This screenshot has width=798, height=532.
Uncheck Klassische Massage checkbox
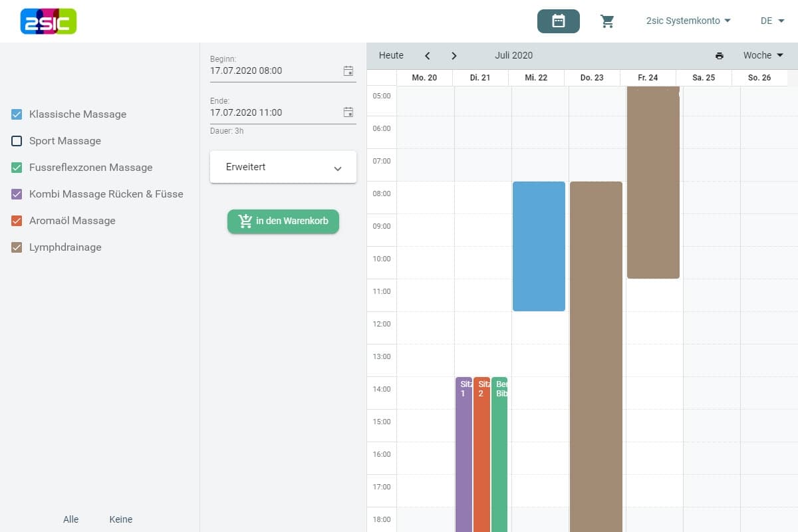click(x=17, y=114)
